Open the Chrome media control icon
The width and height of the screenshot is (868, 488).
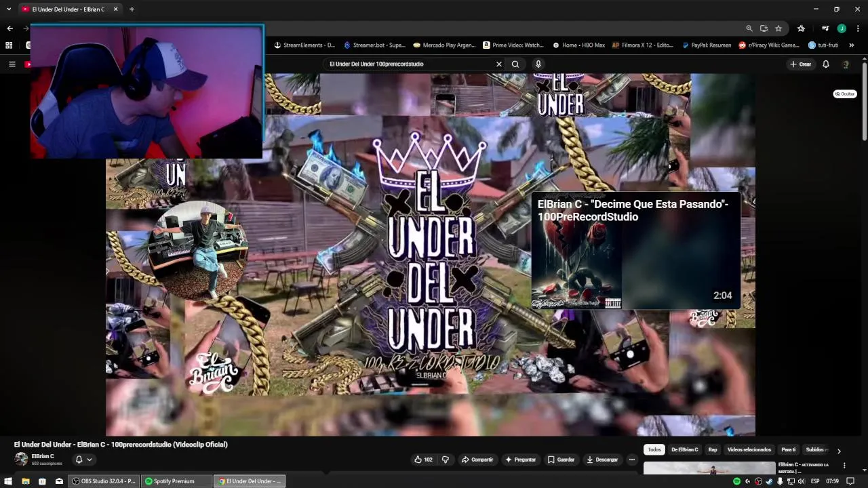[x=825, y=28]
